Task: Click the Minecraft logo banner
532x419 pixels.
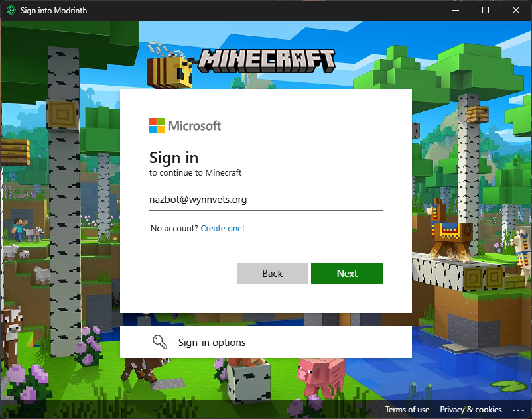Action: click(x=267, y=61)
